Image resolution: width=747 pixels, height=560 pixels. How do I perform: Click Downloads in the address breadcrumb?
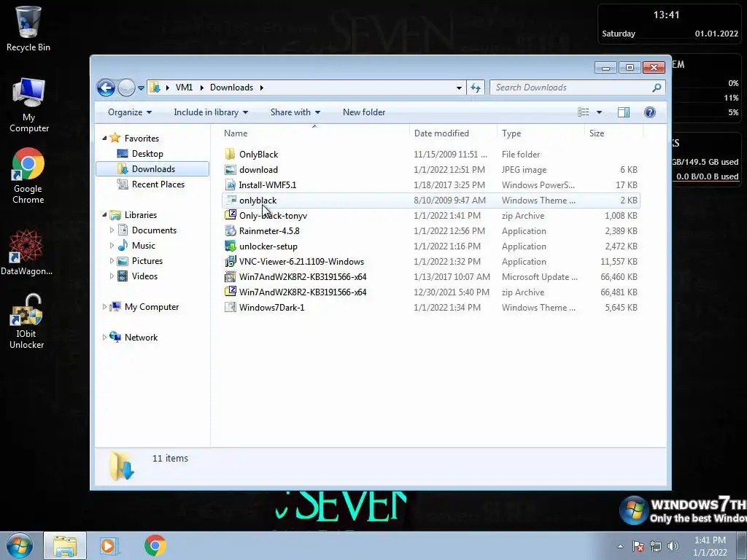point(231,87)
